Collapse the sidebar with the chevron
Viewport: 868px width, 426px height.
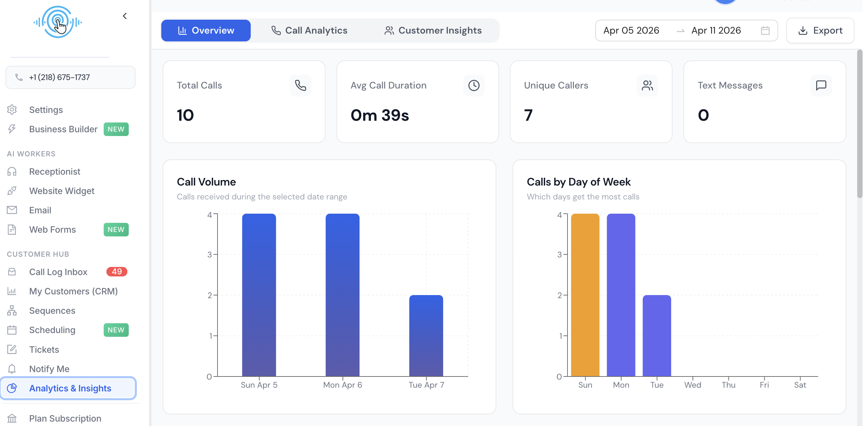[124, 16]
